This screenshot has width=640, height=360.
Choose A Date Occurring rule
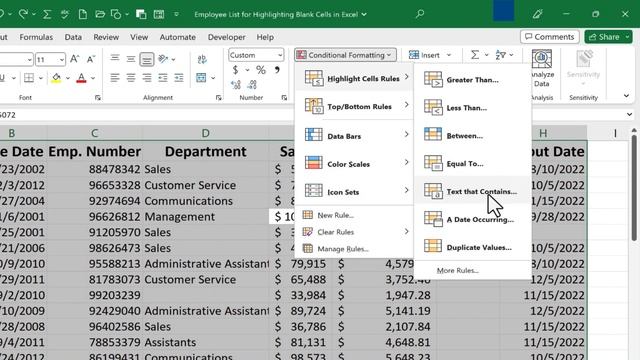coord(472,220)
